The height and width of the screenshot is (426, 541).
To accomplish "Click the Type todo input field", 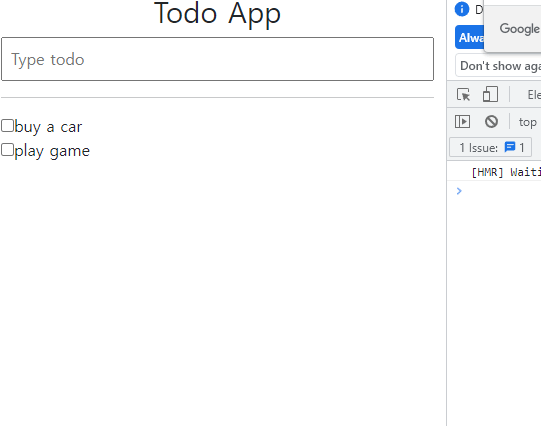I will click(x=217, y=59).
